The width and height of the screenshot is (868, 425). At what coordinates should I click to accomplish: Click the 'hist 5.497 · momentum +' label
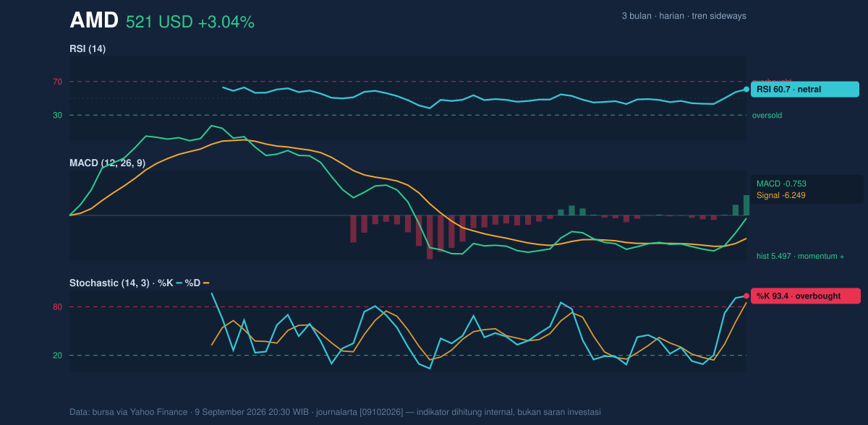[800, 256]
